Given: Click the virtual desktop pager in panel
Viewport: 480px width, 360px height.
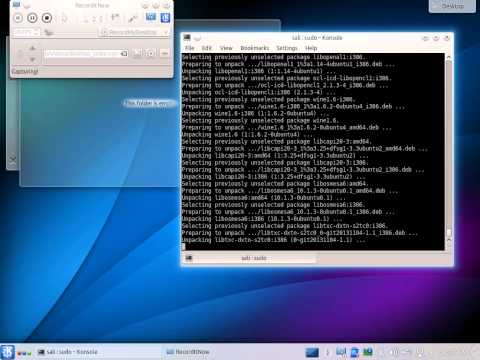Looking at the screenshot, I should tap(312, 352).
